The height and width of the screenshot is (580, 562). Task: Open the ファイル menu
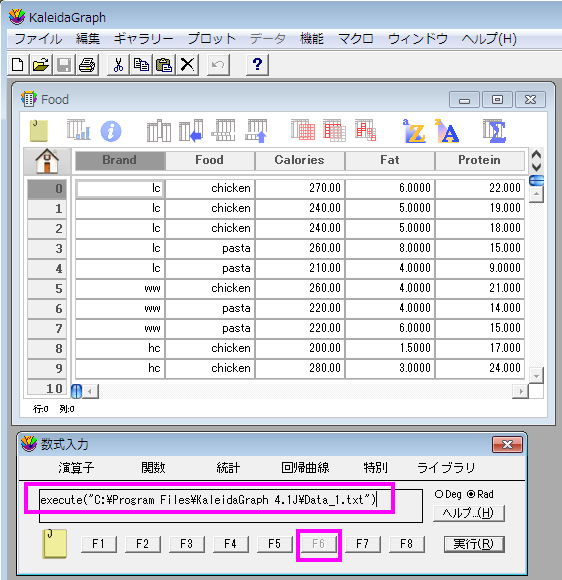pos(38,38)
